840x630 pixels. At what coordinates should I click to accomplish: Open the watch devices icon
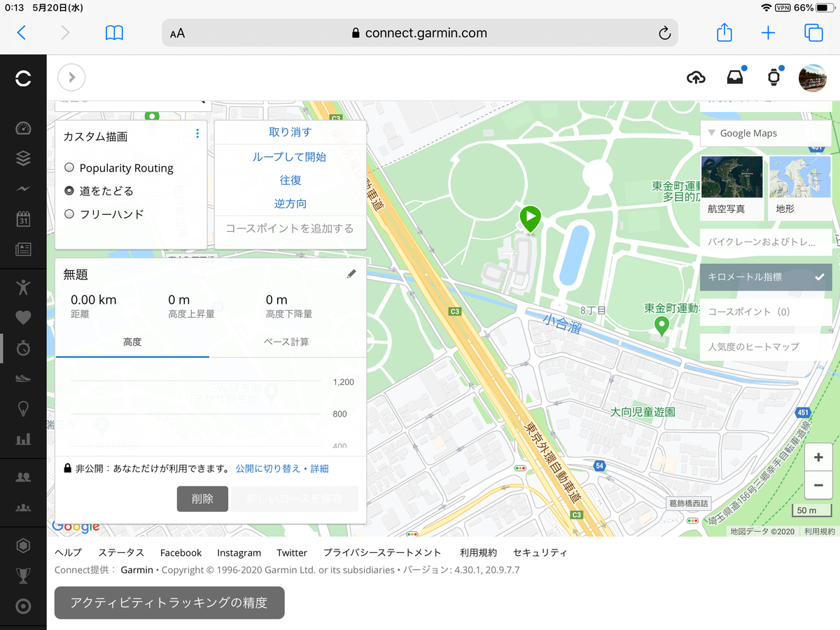click(773, 78)
